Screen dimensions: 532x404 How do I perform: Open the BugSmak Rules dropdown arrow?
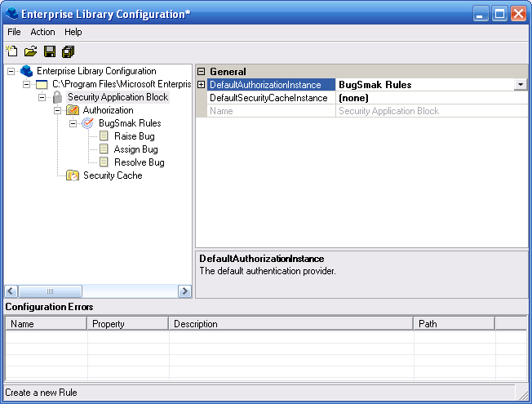[520, 85]
